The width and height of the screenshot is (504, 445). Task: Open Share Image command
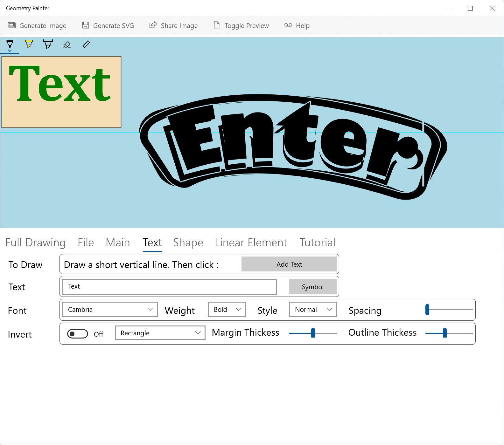pyautogui.click(x=174, y=25)
